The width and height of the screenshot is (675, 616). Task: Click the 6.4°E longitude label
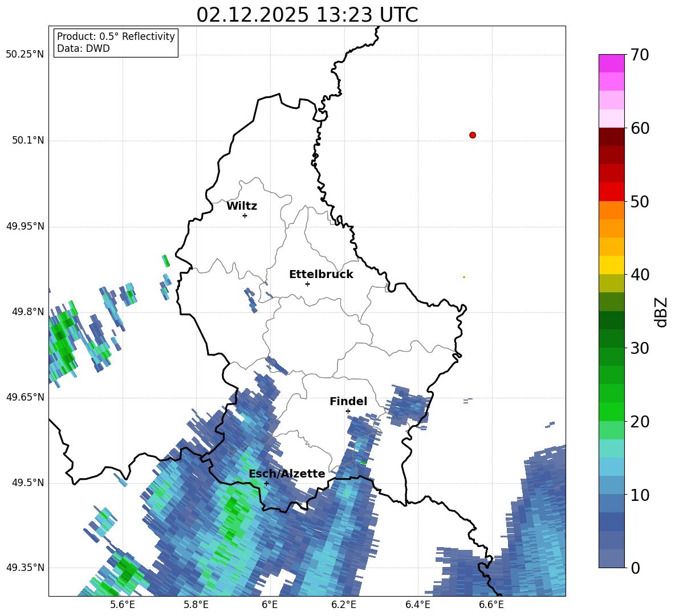pyautogui.click(x=417, y=605)
